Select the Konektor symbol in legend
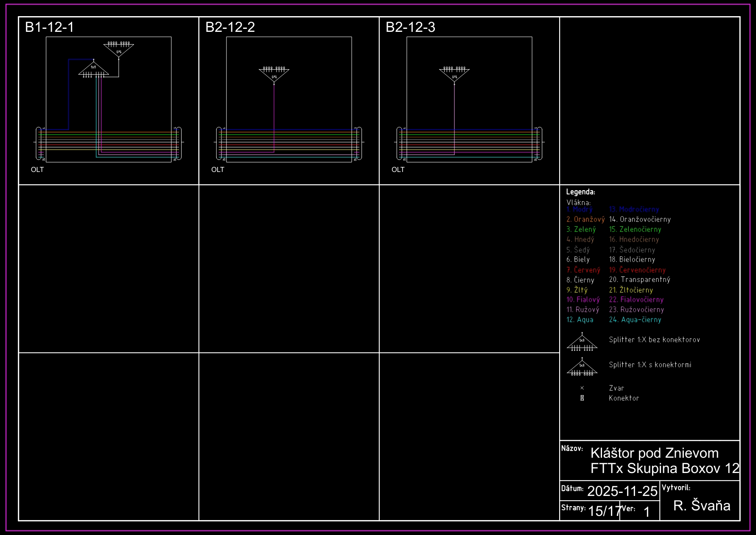Image resolution: width=756 pixels, height=535 pixels. [x=582, y=398]
